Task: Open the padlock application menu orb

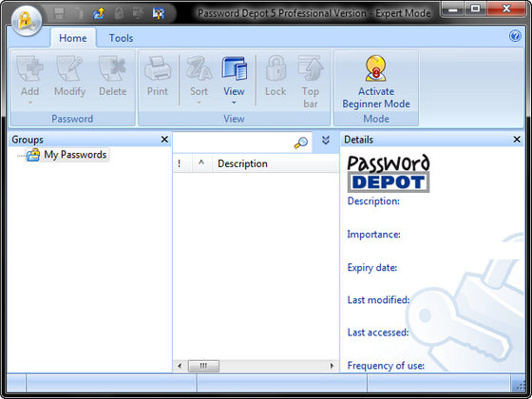Action: (x=27, y=20)
